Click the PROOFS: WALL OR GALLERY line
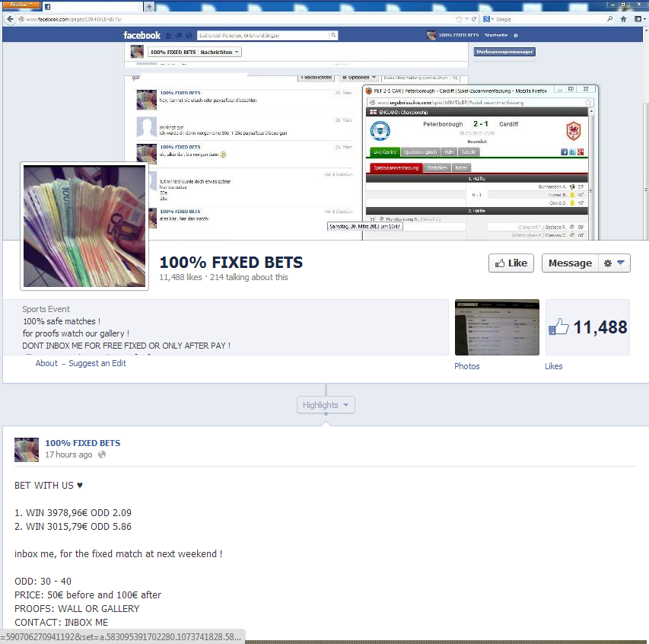The image size is (649, 644). [x=77, y=609]
